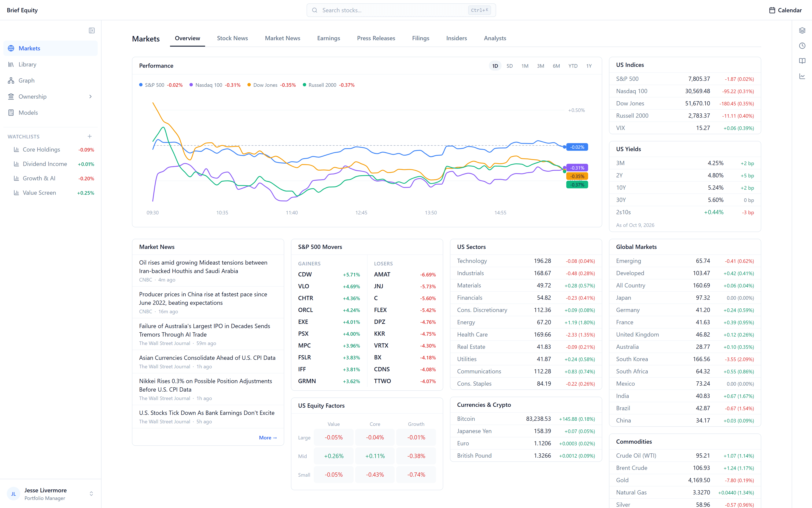The image size is (812, 508).
Task: Toggle the Nasdaq 100 purple legend dot
Action: 191,85
